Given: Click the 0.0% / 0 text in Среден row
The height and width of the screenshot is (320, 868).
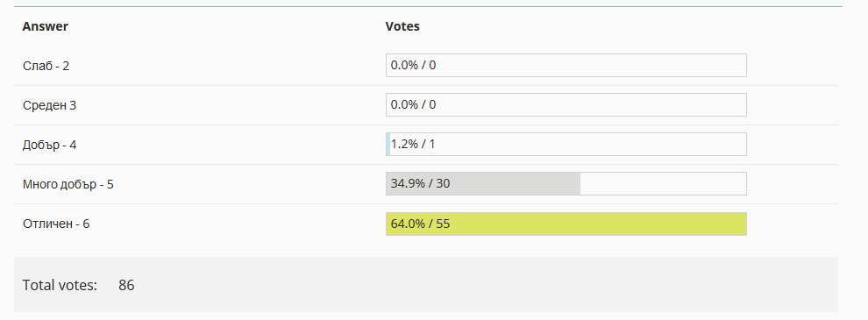Looking at the screenshot, I should point(413,104).
